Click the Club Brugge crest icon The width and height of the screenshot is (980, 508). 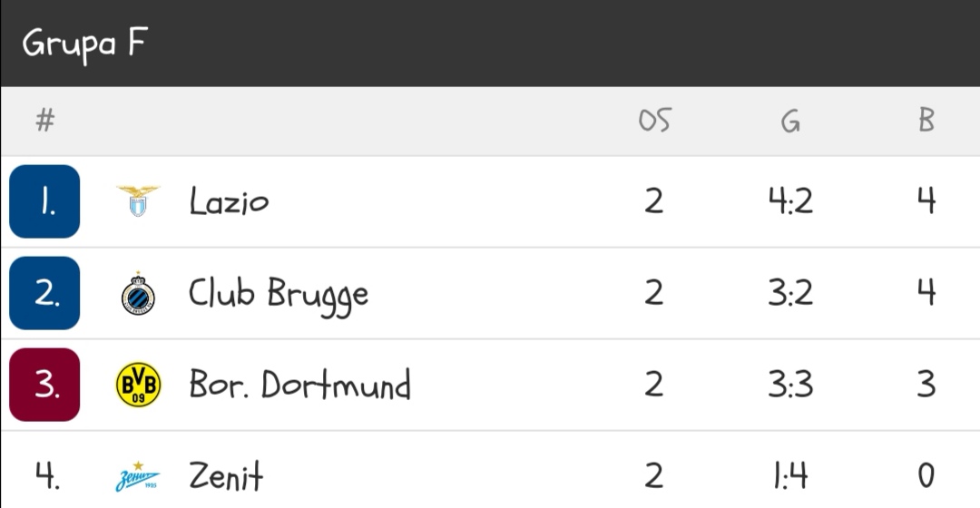(x=138, y=294)
